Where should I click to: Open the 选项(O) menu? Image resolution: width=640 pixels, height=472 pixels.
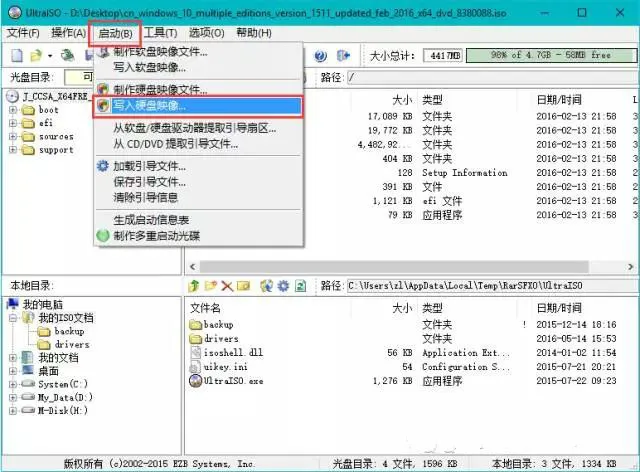tap(207, 33)
